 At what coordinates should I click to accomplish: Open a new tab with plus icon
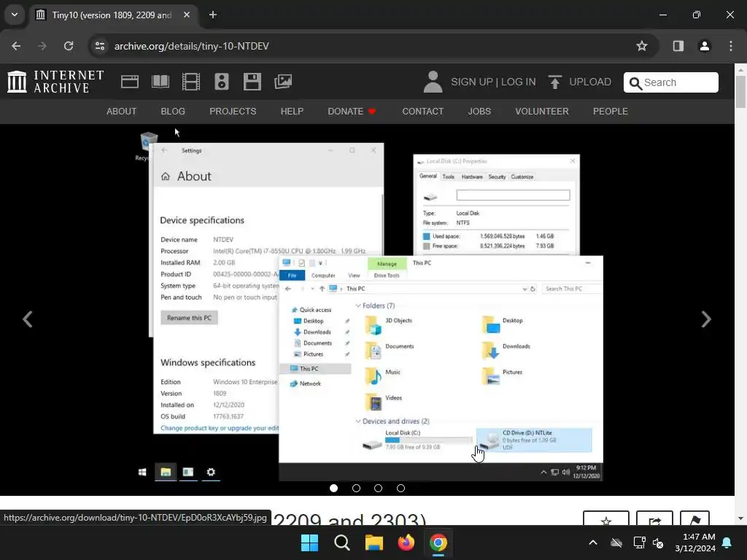coord(213,15)
